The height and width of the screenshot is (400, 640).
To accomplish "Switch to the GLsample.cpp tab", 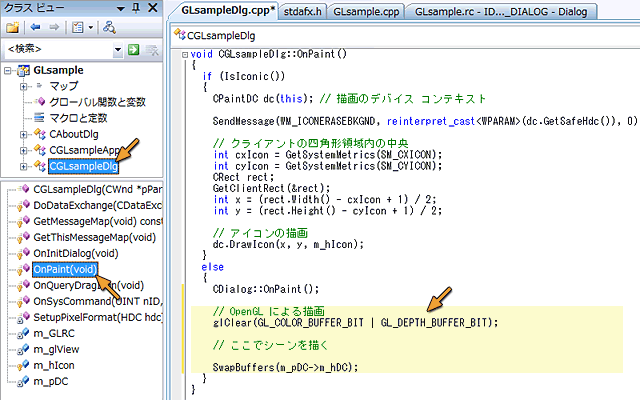I will tap(366, 11).
